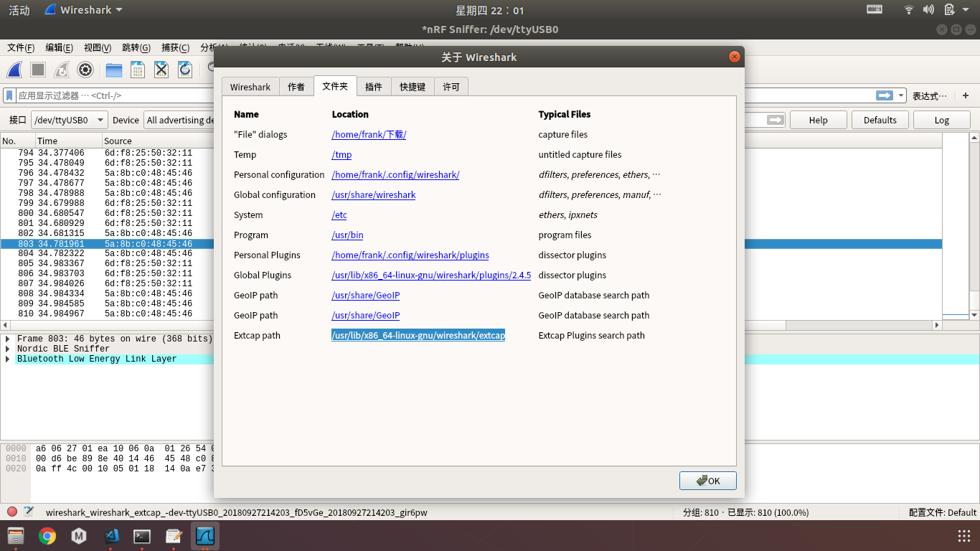Launch Google Chrome from the dock
Image resolution: width=980 pixels, height=551 pixels.
tap(47, 536)
